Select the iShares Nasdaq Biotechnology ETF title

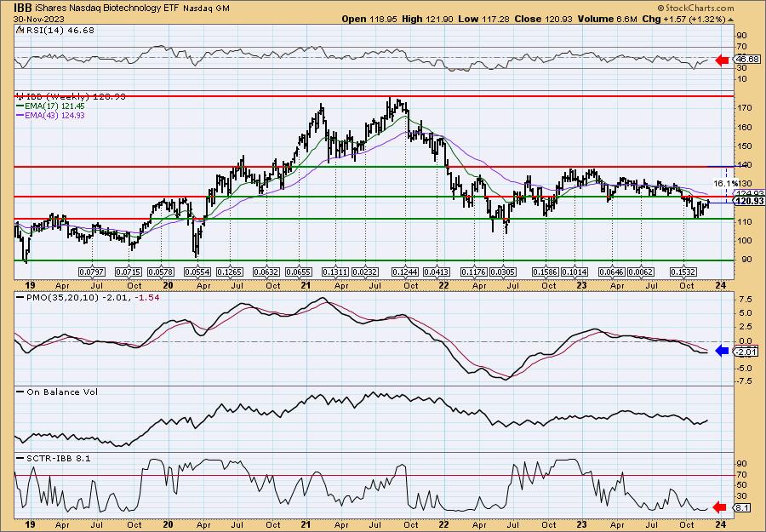tap(107, 9)
